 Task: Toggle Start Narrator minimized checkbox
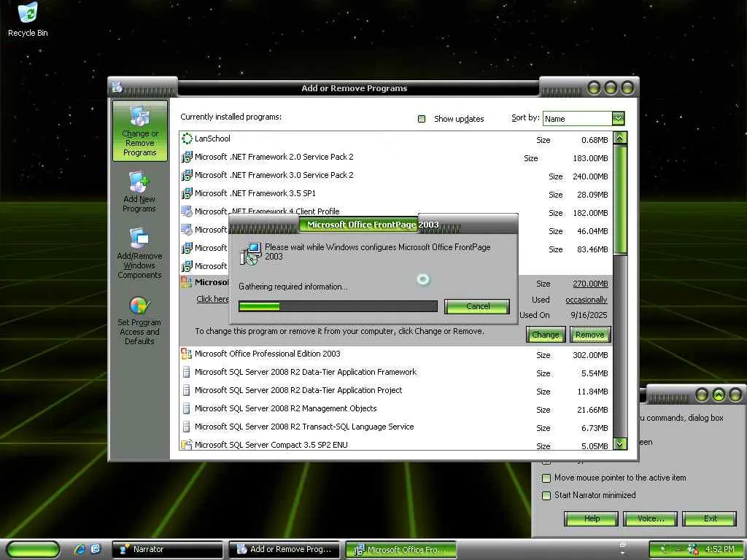click(546, 495)
